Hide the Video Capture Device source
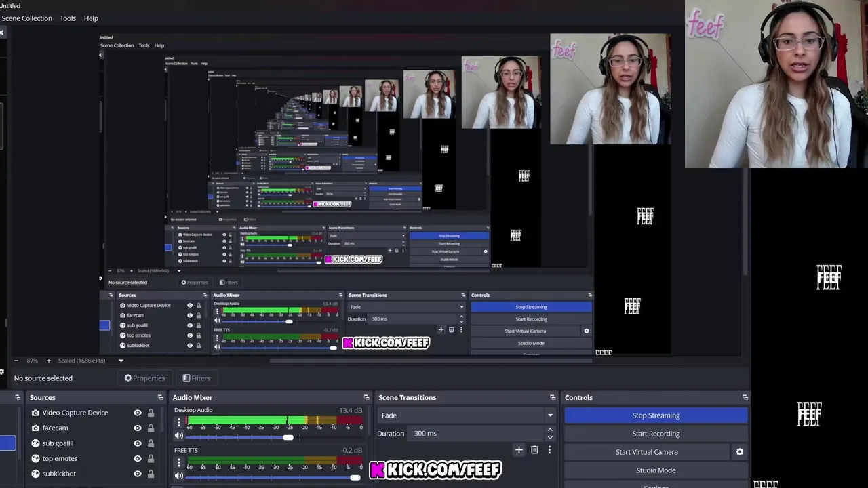This screenshot has width=868, height=488. pyautogui.click(x=138, y=413)
